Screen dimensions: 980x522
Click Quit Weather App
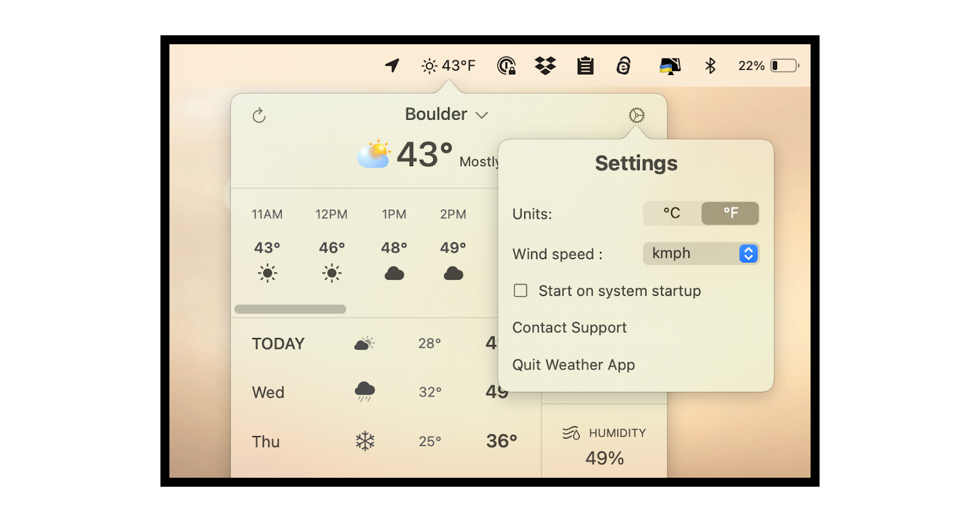(573, 364)
